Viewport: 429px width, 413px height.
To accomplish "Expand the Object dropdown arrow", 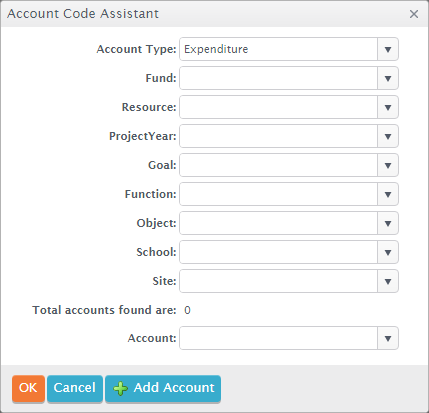I will click(x=388, y=223).
